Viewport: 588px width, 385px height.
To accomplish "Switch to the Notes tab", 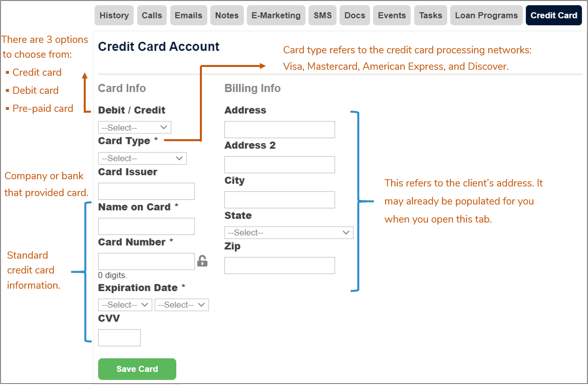I will [227, 15].
